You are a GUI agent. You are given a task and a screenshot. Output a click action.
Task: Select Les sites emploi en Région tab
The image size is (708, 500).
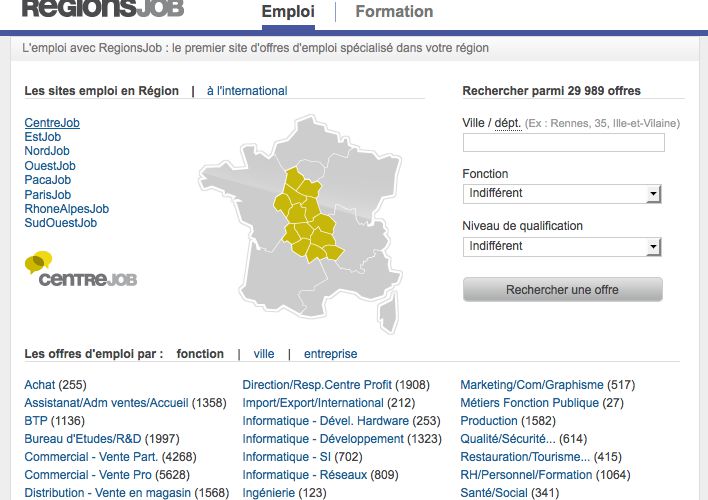tap(102, 91)
